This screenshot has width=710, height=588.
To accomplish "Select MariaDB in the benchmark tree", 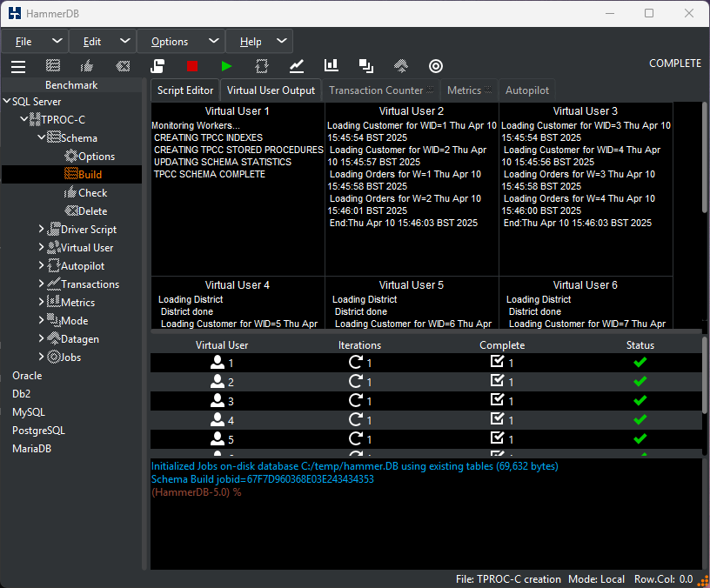I will click(31, 449).
